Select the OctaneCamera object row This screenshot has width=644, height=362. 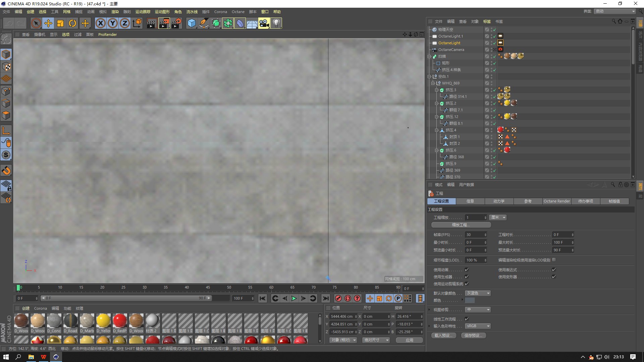(x=451, y=50)
